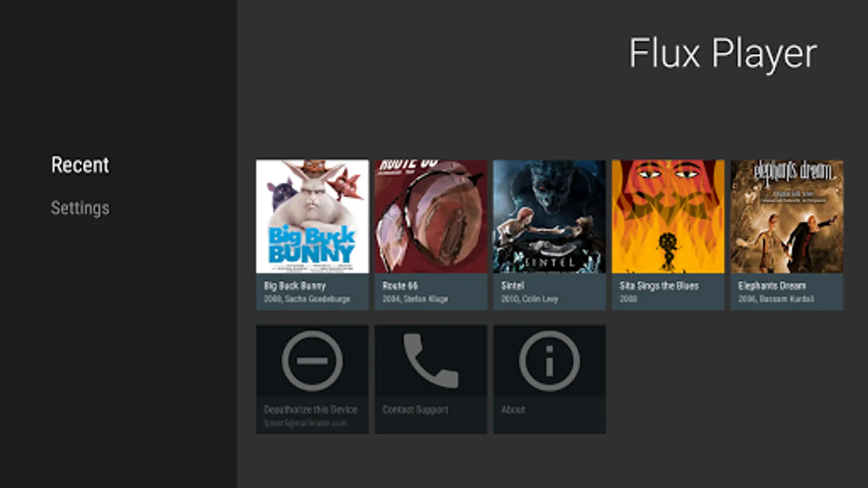The height and width of the screenshot is (488, 868).
Task: Click the phone icon for Contact Support
Action: [431, 361]
